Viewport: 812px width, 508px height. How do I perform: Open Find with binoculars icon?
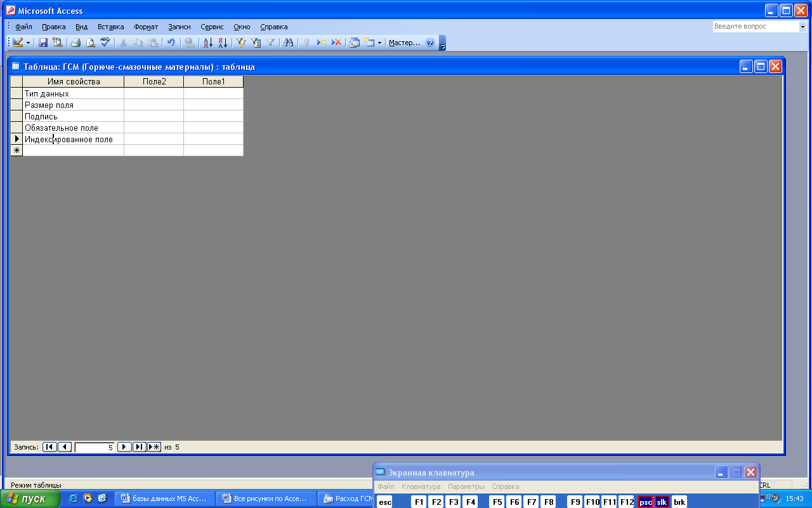click(289, 43)
